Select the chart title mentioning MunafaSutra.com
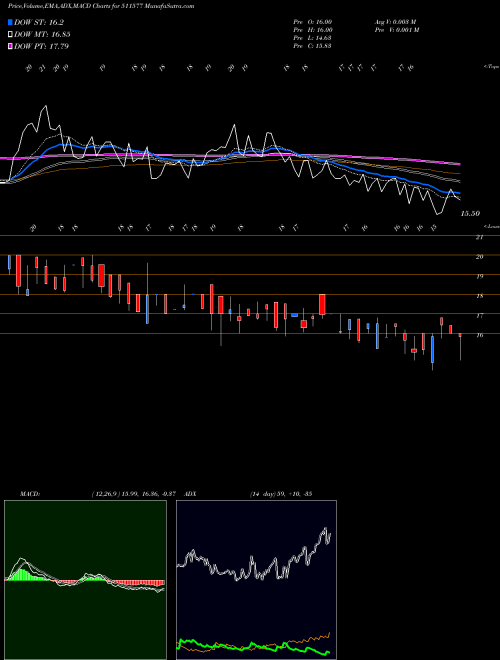Screen dimensions: 500x660 pos(101,6)
